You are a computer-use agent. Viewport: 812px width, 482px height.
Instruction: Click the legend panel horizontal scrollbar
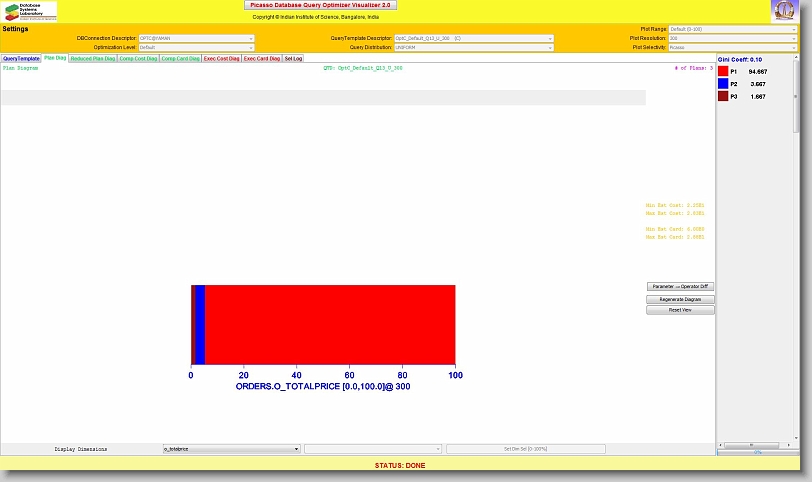coord(757,445)
